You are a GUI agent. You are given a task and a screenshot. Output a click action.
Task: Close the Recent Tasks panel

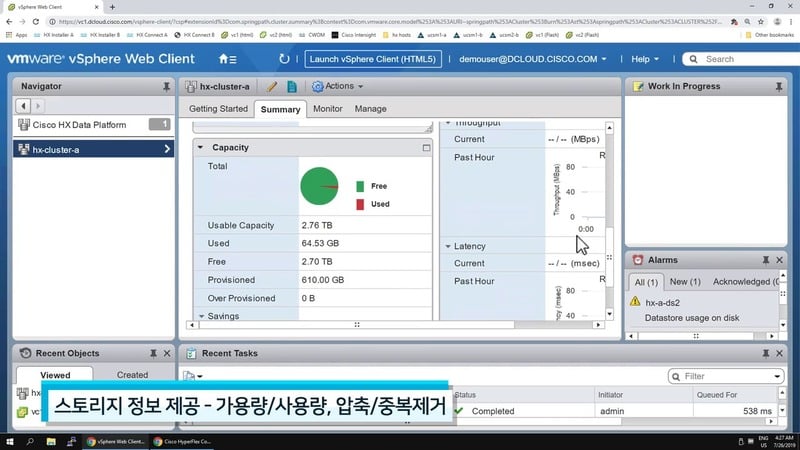[780, 353]
